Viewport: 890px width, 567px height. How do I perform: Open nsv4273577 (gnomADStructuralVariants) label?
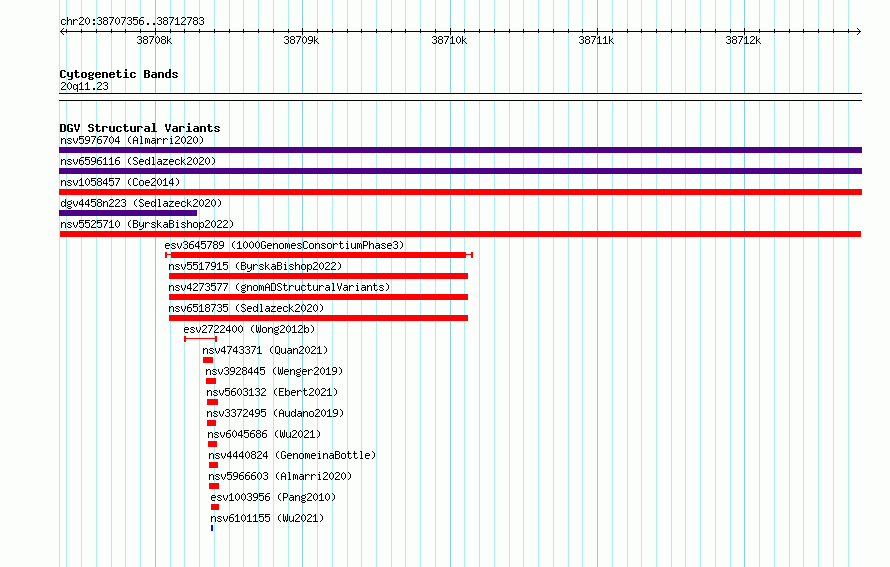(279, 287)
